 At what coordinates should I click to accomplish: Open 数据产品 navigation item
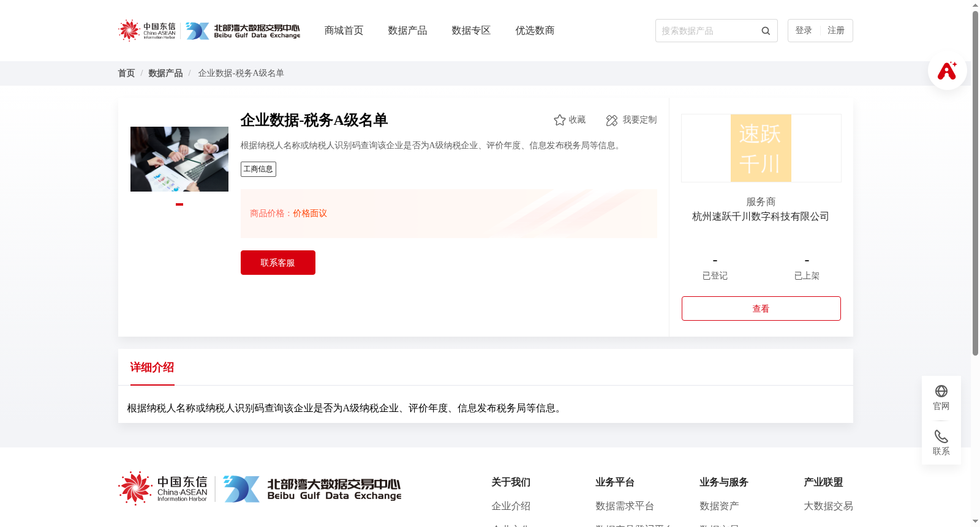(x=407, y=31)
